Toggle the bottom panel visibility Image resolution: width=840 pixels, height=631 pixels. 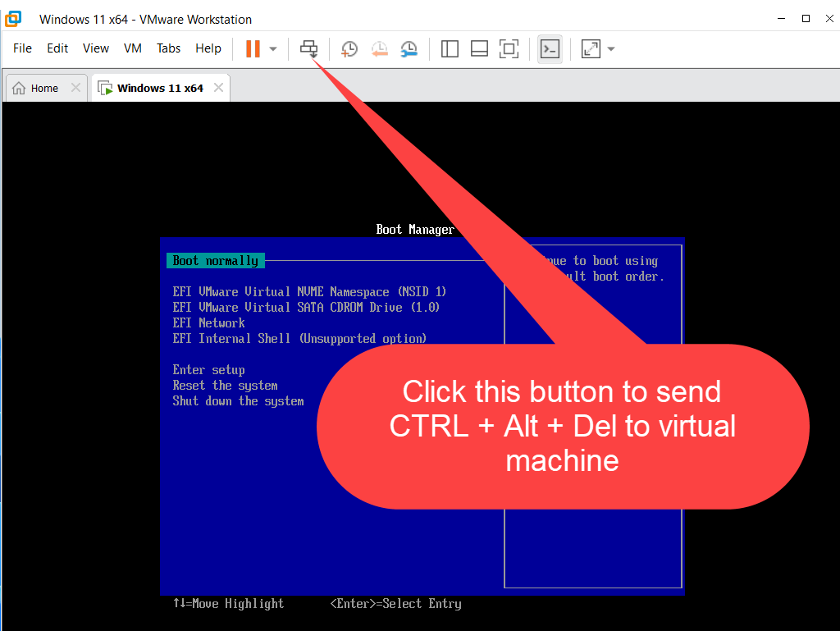tap(479, 49)
